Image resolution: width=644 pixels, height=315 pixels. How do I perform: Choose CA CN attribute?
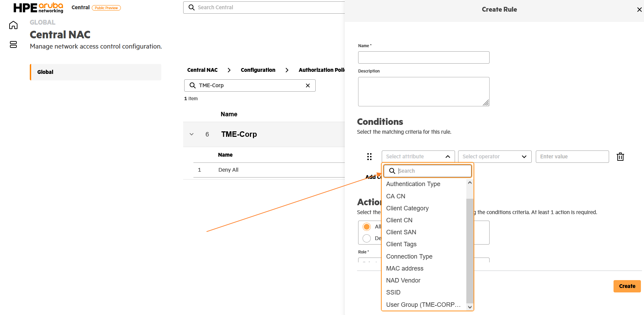[x=424, y=196]
